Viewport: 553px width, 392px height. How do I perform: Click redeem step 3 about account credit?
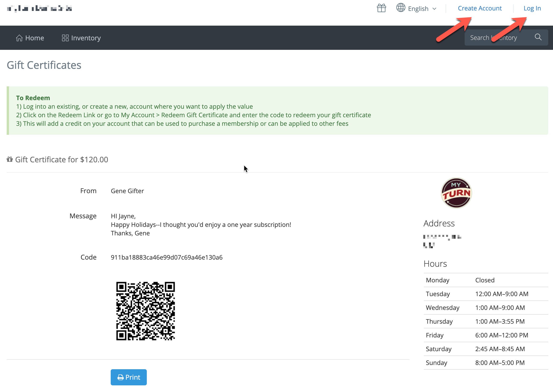(182, 124)
